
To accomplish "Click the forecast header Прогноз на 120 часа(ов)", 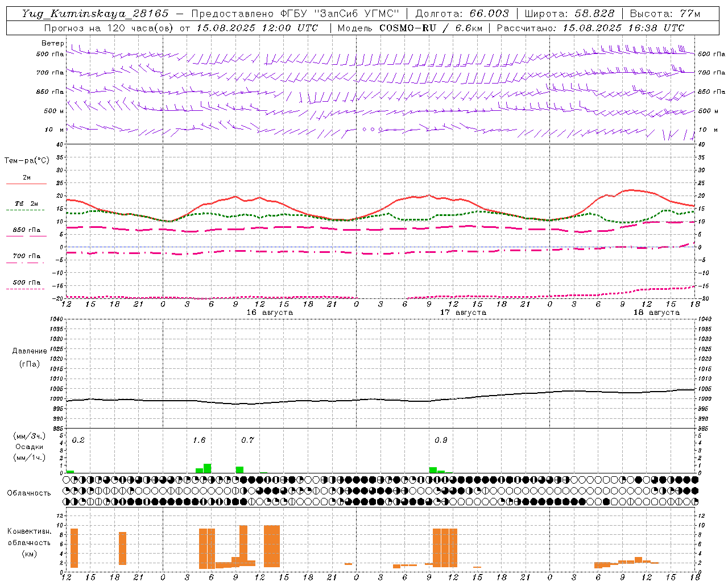I will 109,28.
